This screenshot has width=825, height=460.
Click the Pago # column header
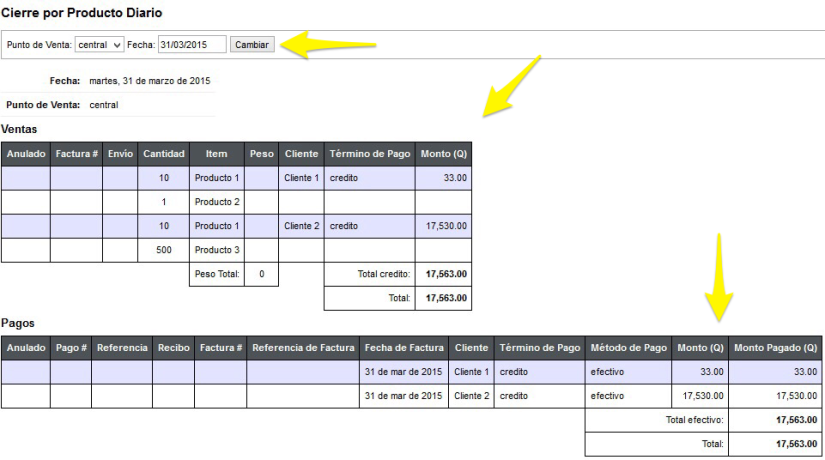[x=71, y=347]
